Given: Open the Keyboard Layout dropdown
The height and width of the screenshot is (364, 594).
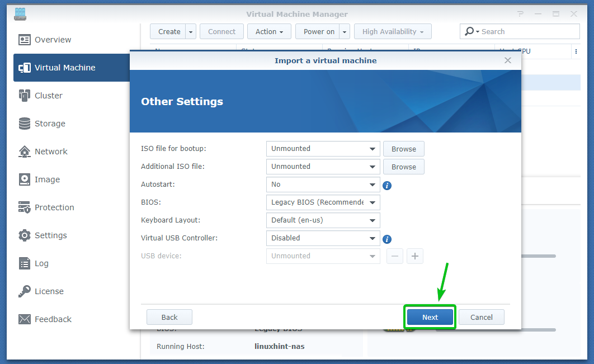Looking at the screenshot, I should [x=323, y=220].
